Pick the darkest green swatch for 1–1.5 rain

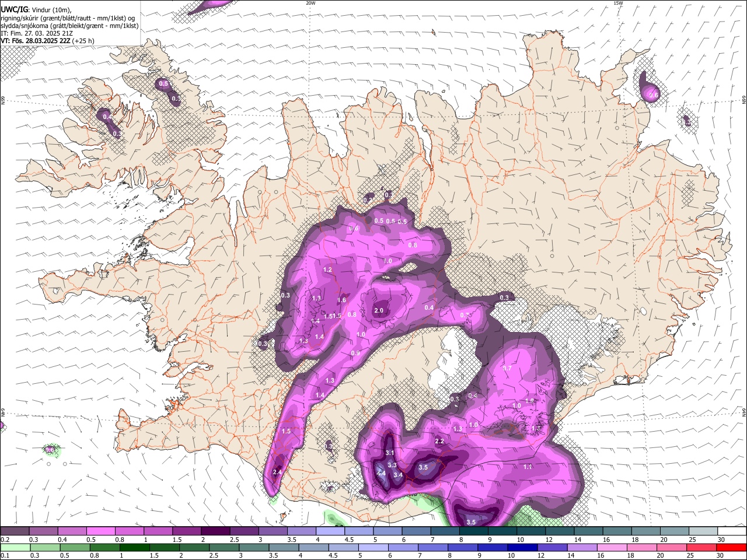(x=134, y=547)
